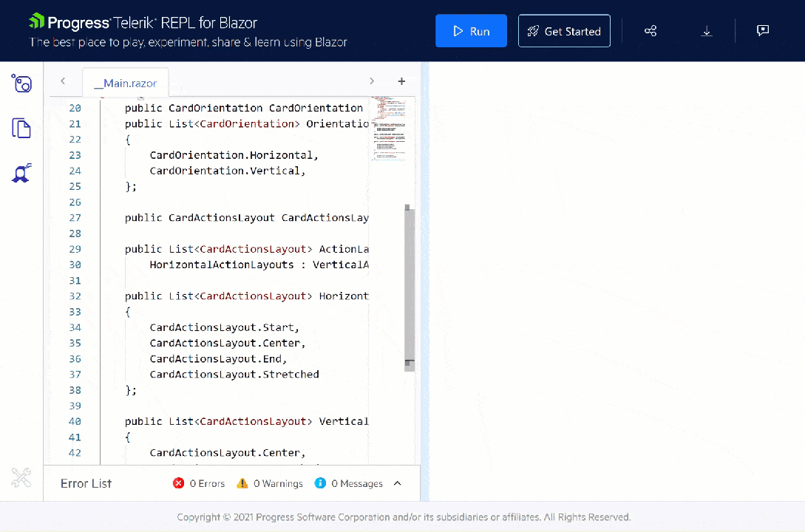Click the share snippet icon
805x532 pixels.
650,31
